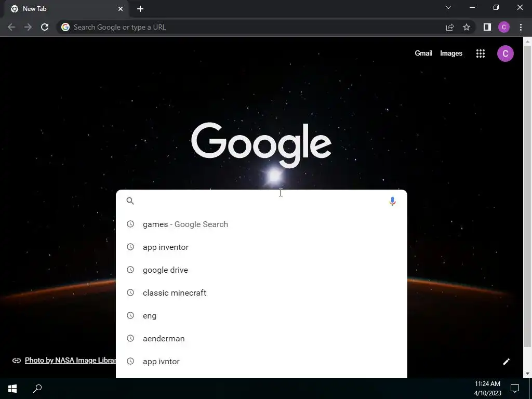Open the tab search dropdown arrow
Viewport: 532px width, 399px height.
(448, 7)
